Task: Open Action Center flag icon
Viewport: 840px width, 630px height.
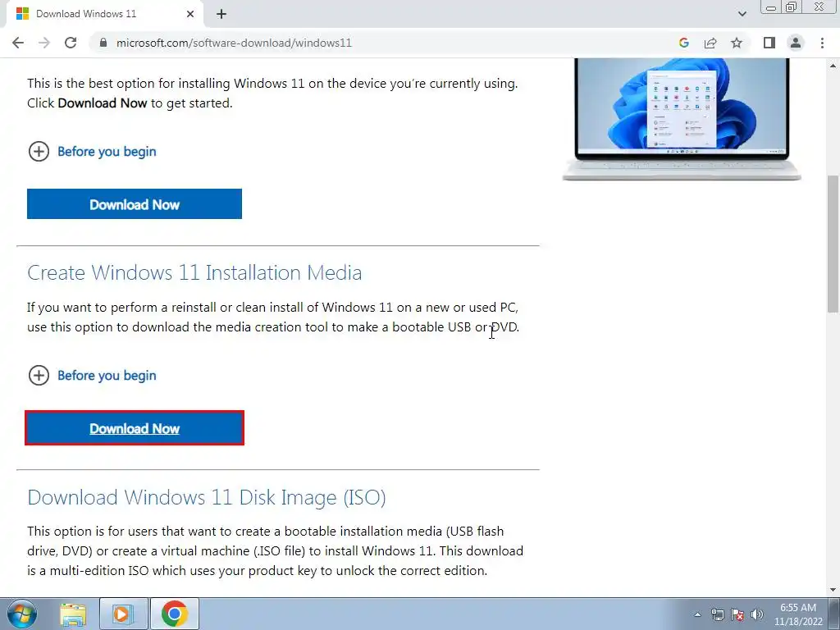Action: pyautogui.click(x=737, y=614)
